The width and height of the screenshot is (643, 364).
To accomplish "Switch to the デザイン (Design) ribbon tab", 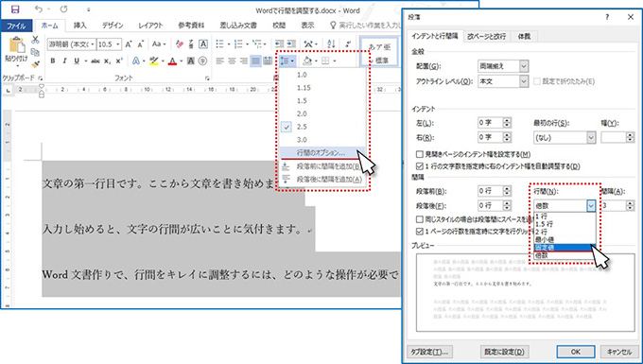I will pos(113,26).
